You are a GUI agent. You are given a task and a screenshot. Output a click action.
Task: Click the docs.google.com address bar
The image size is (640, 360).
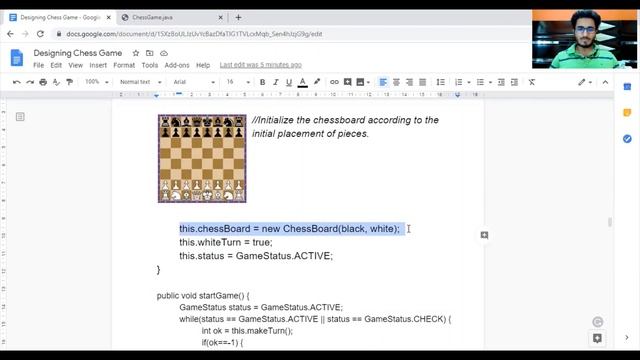click(x=194, y=34)
